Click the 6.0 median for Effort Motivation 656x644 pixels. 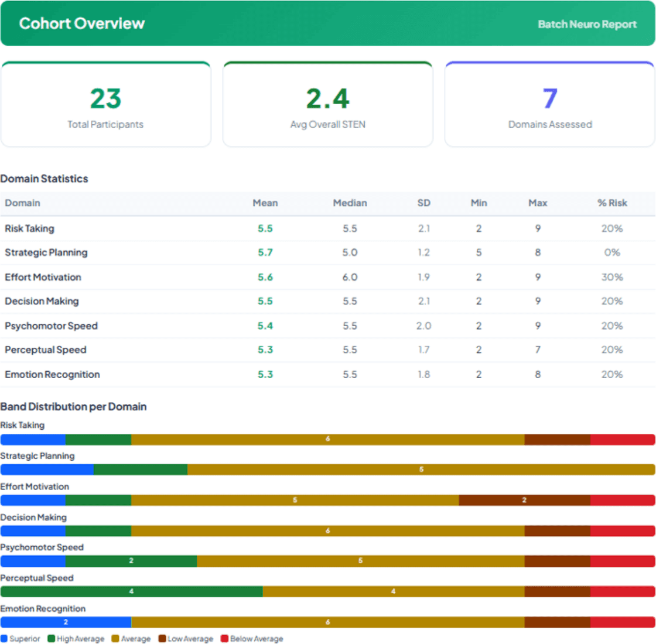(350, 278)
